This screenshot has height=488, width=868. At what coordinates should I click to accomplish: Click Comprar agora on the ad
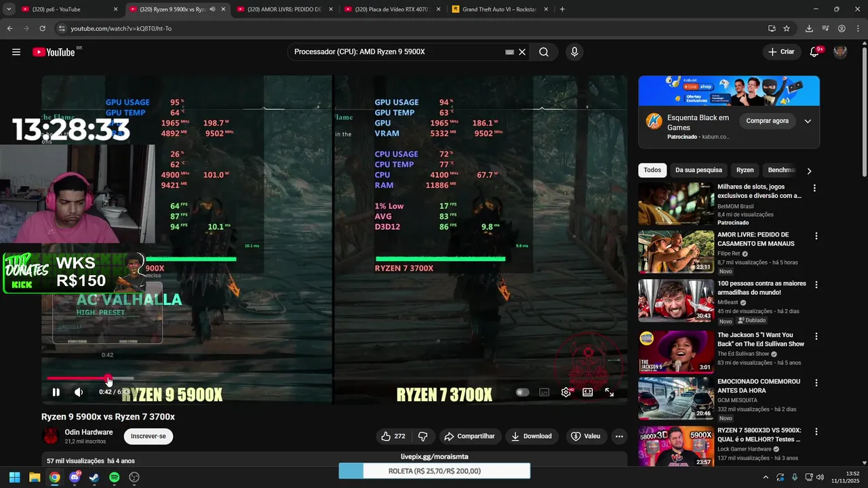point(768,121)
